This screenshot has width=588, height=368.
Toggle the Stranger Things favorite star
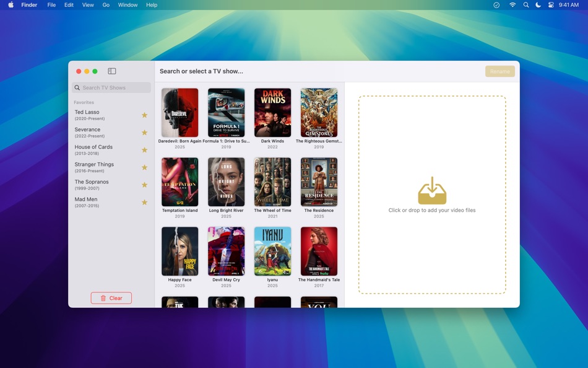tap(144, 167)
